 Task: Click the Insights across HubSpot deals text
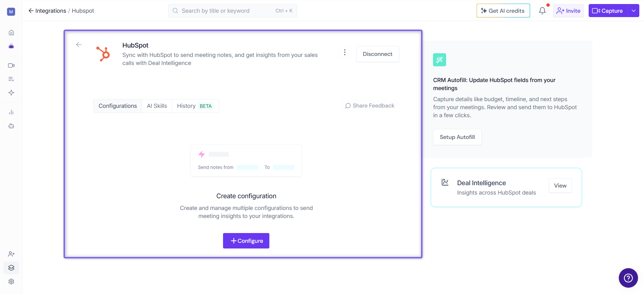click(496, 193)
